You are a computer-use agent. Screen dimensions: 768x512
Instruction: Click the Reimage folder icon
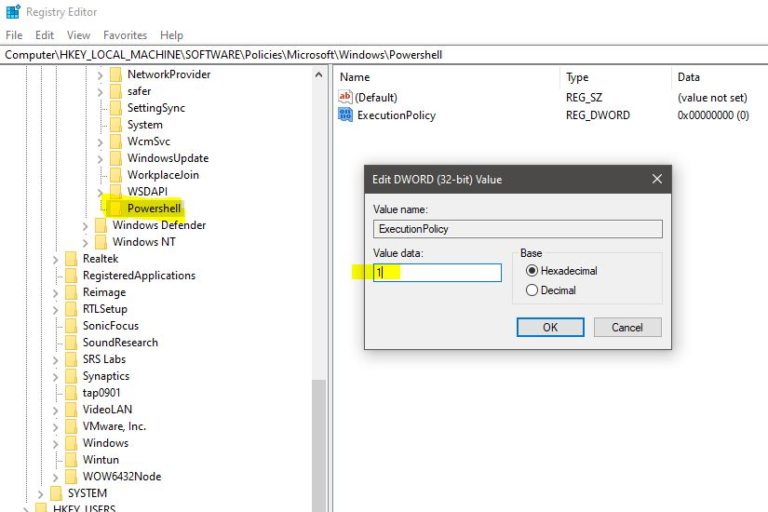[x=71, y=293]
